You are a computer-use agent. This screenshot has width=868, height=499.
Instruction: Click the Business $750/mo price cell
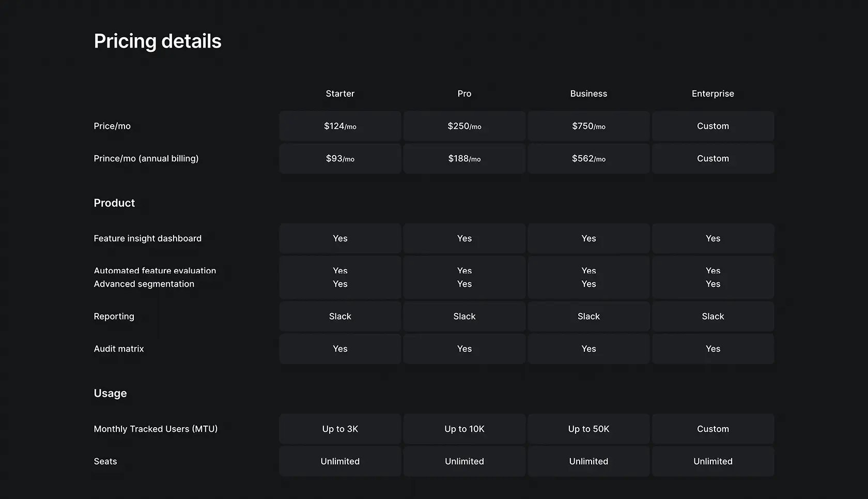pos(588,126)
